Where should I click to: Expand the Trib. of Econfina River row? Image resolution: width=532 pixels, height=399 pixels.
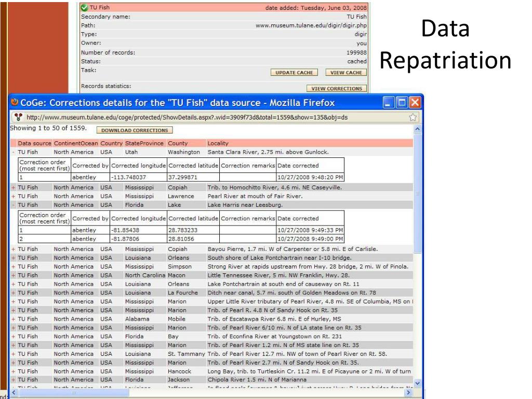point(14,337)
